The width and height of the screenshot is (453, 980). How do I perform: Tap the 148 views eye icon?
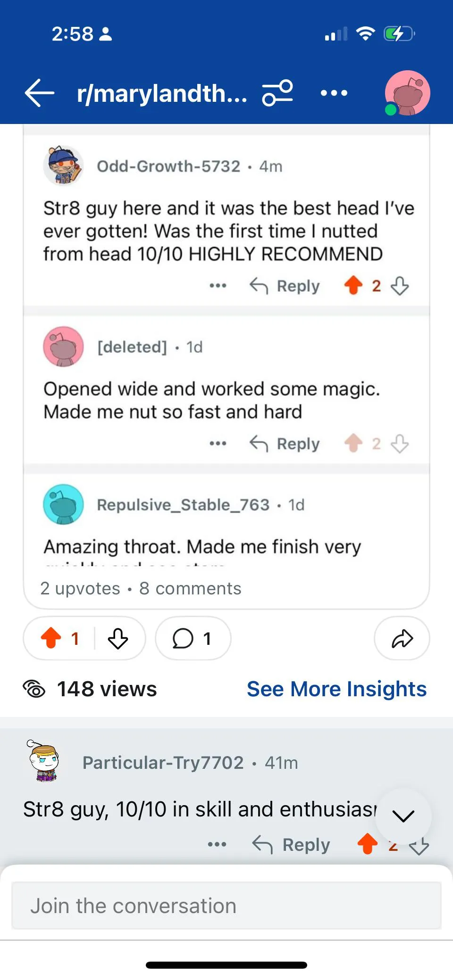click(34, 689)
